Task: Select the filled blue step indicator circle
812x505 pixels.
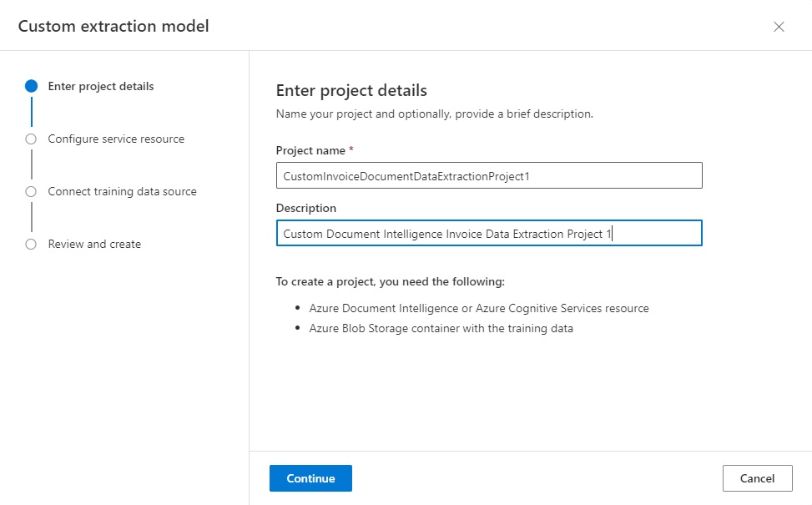Action: click(31, 86)
